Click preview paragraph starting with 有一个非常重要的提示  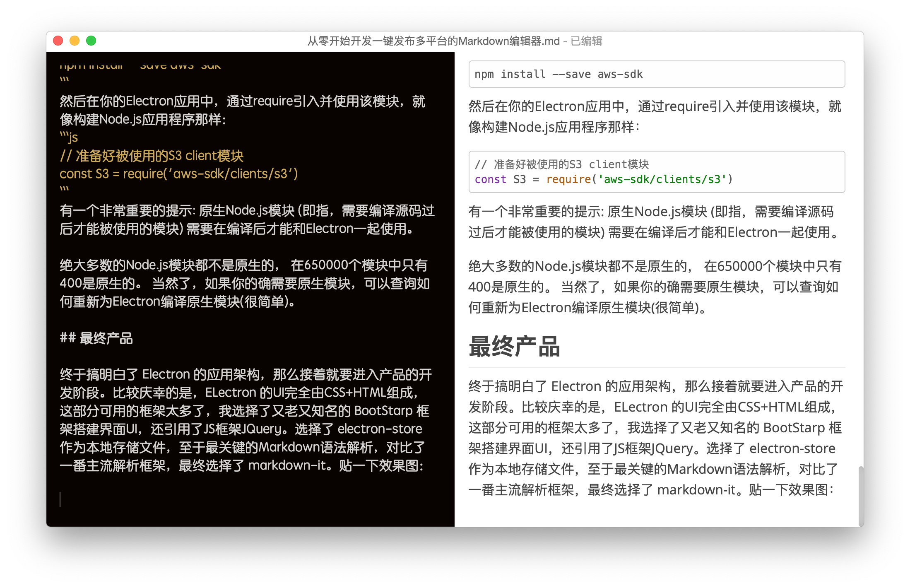654,222
